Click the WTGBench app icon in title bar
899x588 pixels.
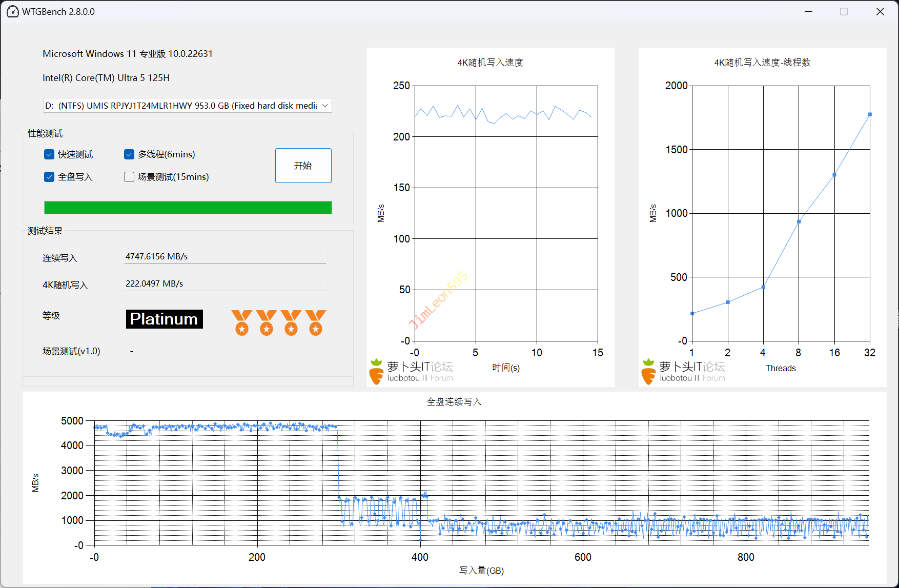click(12, 12)
